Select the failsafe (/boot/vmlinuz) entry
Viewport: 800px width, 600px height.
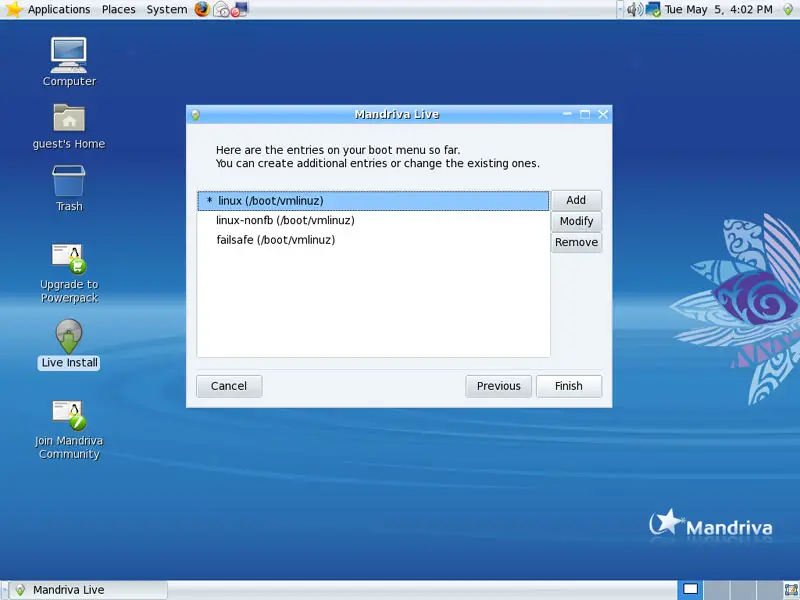tap(373, 240)
